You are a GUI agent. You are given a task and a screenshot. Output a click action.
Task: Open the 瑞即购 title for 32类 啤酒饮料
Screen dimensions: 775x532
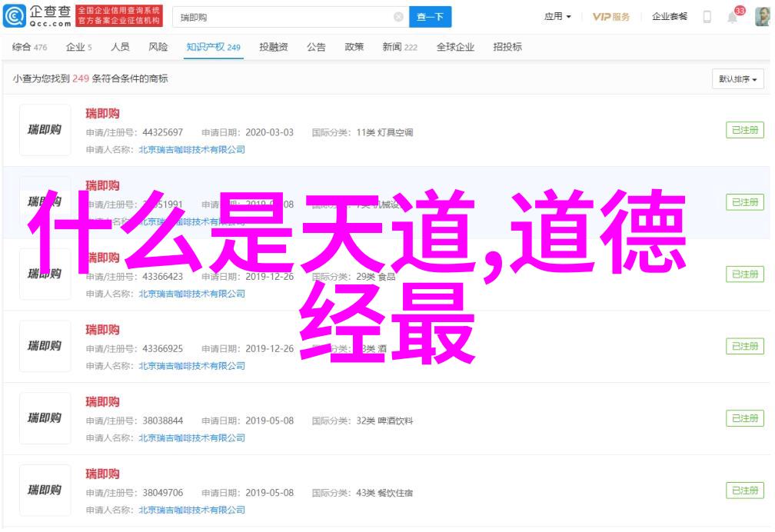tap(102, 402)
